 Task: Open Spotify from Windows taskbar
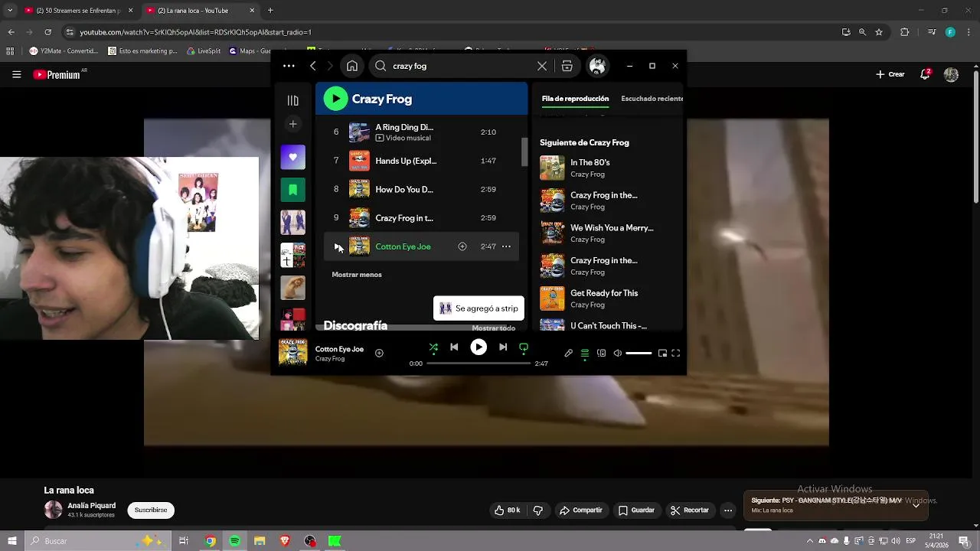(x=234, y=541)
